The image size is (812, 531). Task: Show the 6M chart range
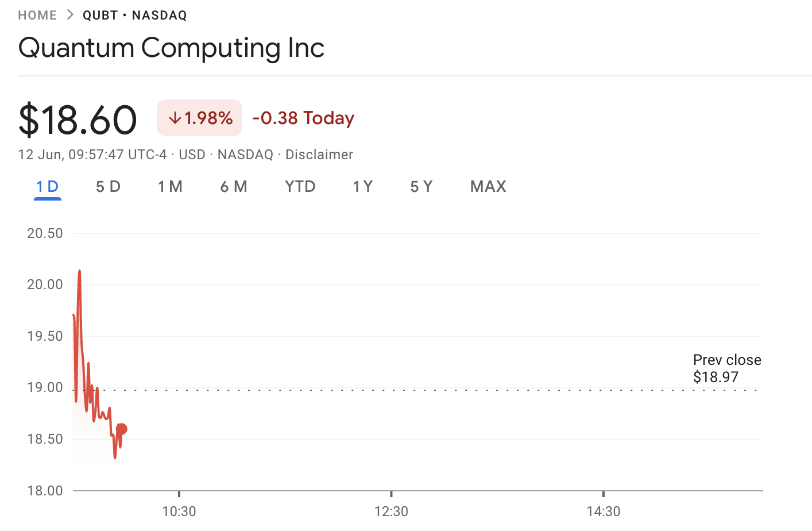point(234,187)
